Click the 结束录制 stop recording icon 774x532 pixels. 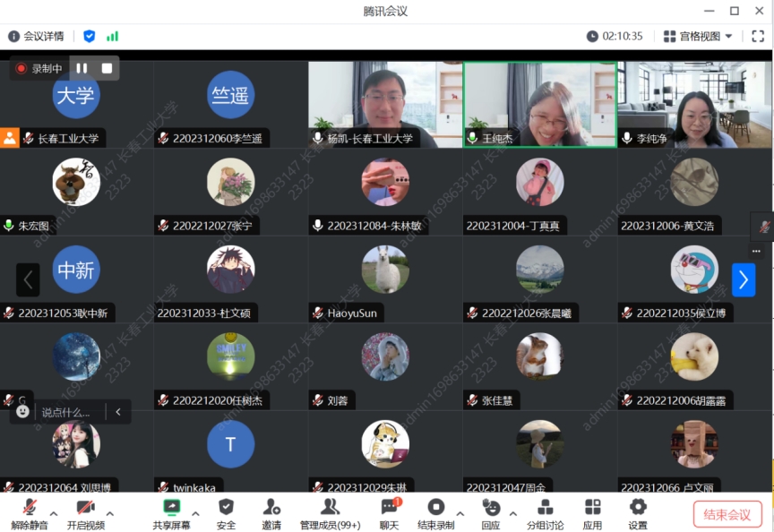[x=435, y=508]
